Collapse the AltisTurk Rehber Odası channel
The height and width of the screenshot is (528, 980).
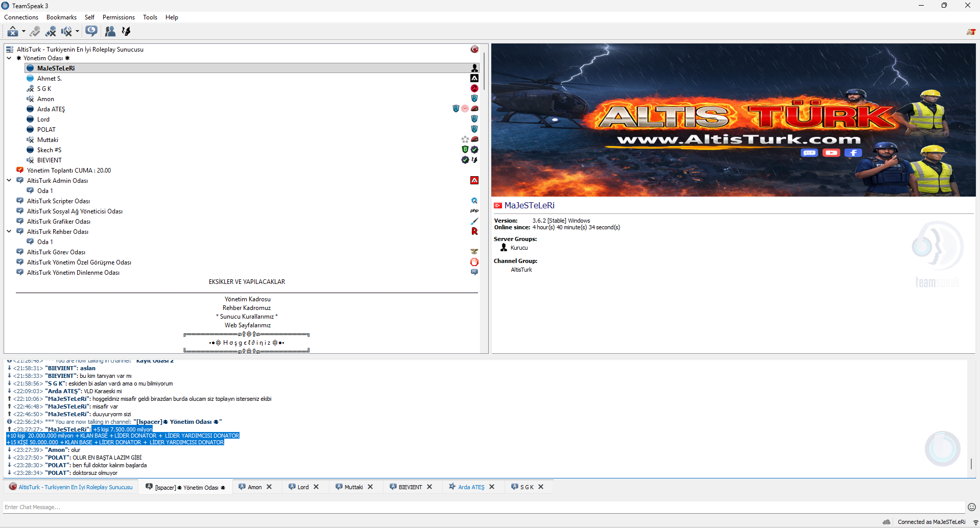(9, 231)
